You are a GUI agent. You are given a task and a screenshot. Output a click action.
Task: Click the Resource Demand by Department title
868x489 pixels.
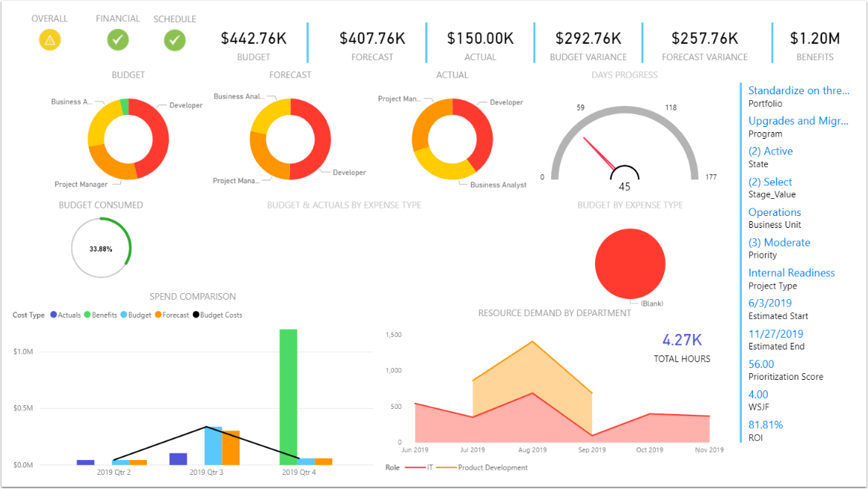click(555, 313)
